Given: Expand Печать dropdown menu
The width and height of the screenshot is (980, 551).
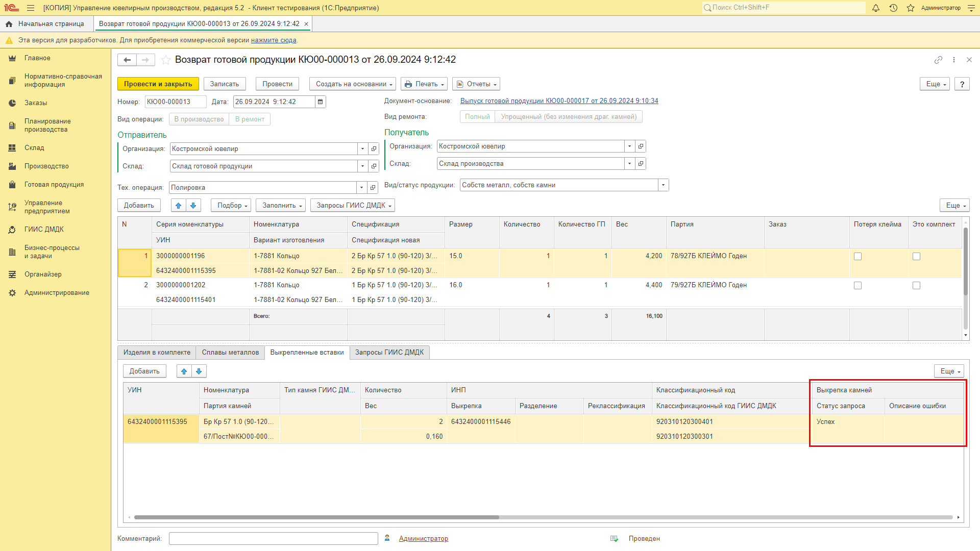Looking at the screenshot, I should pyautogui.click(x=424, y=84).
